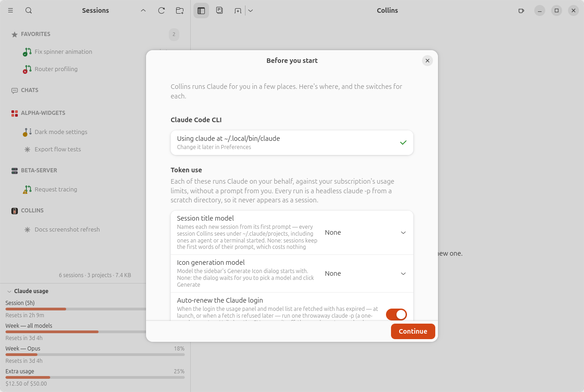
Task: Click the beta-server project icon
Action: point(15,170)
